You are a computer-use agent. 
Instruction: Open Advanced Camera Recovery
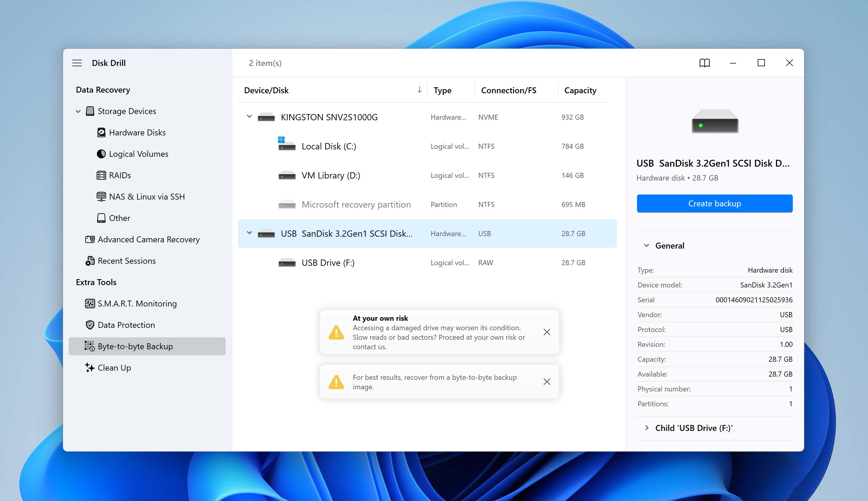tap(148, 239)
